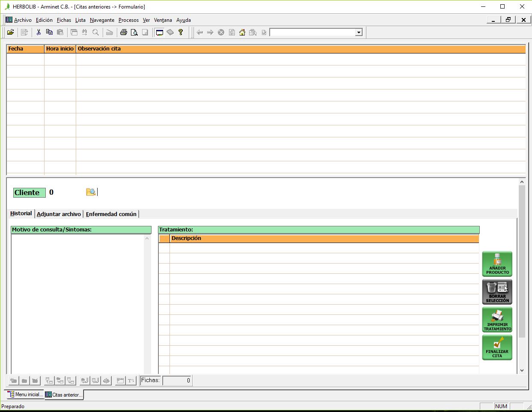Viewport: 532px width, 412px height.
Task: Click the Añadir Producto button
Action: [497, 264]
